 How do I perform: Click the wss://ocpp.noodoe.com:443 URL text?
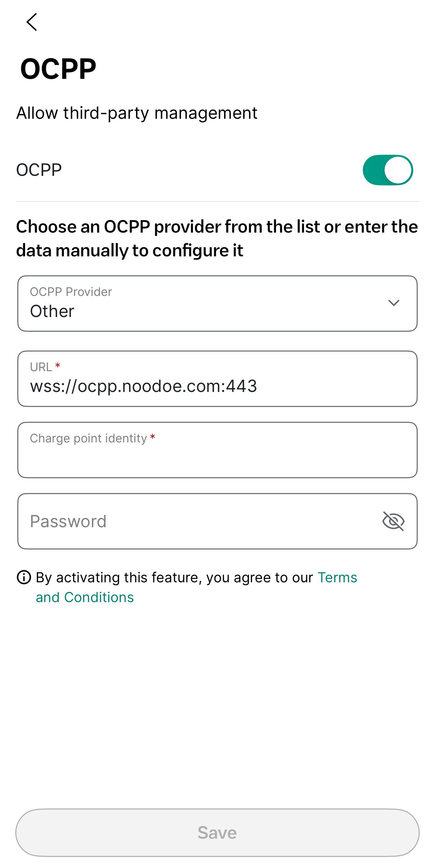(x=143, y=386)
